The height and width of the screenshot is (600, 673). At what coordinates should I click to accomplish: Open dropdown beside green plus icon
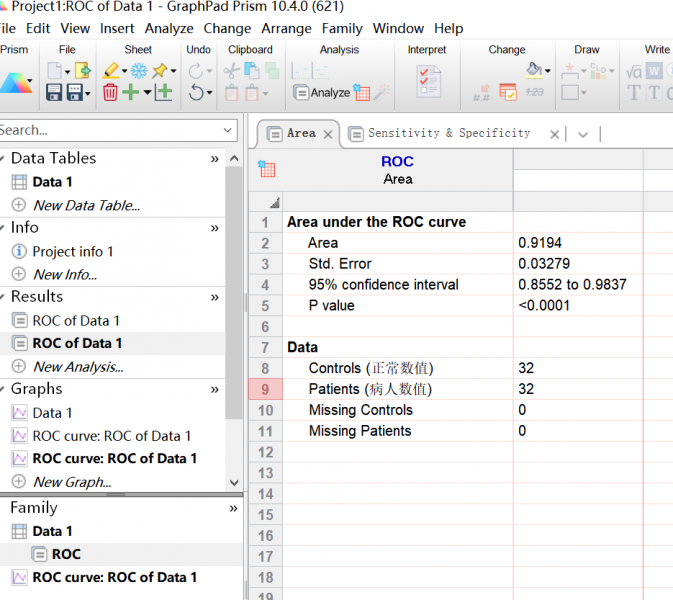(x=147, y=92)
